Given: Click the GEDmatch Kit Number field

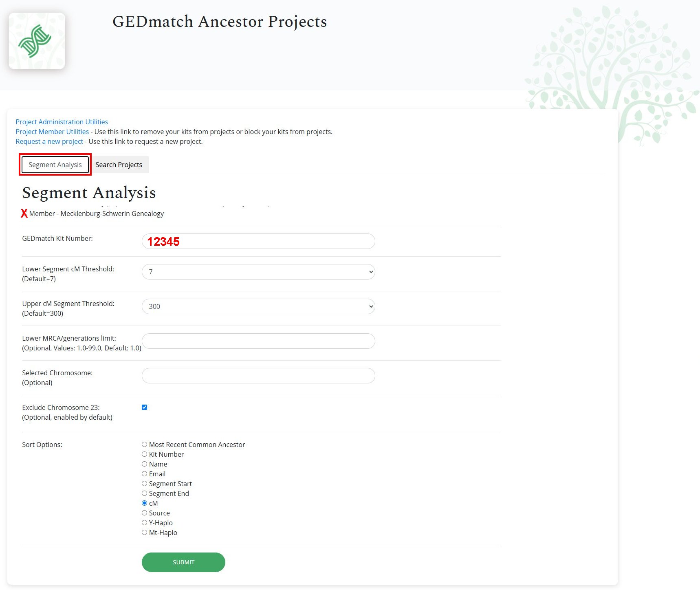Looking at the screenshot, I should click(258, 241).
